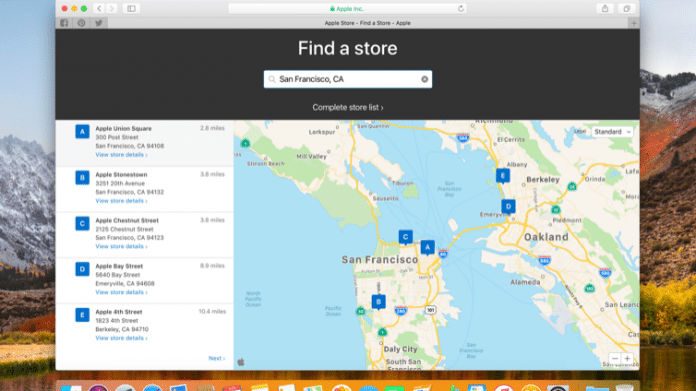The height and width of the screenshot is (391, 696).
Task: Click map pin C on the map
Action: (x=405, y=237)
